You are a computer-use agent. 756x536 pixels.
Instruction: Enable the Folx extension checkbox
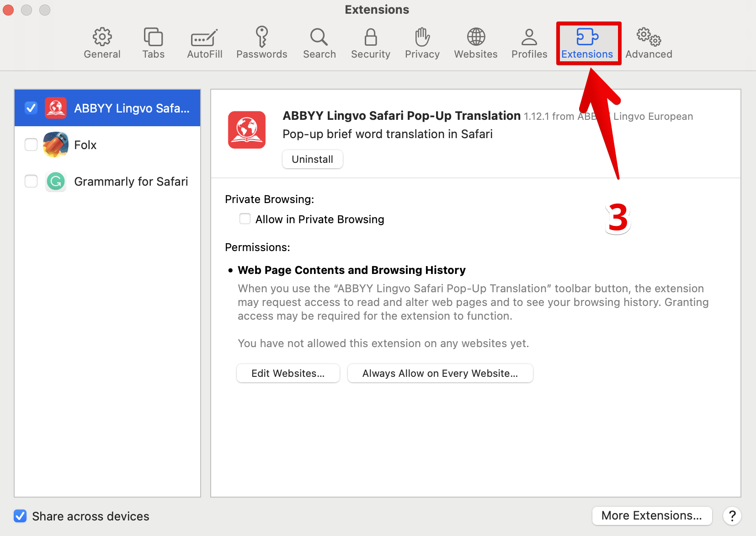pyautogui.click(x=31, y=145)
